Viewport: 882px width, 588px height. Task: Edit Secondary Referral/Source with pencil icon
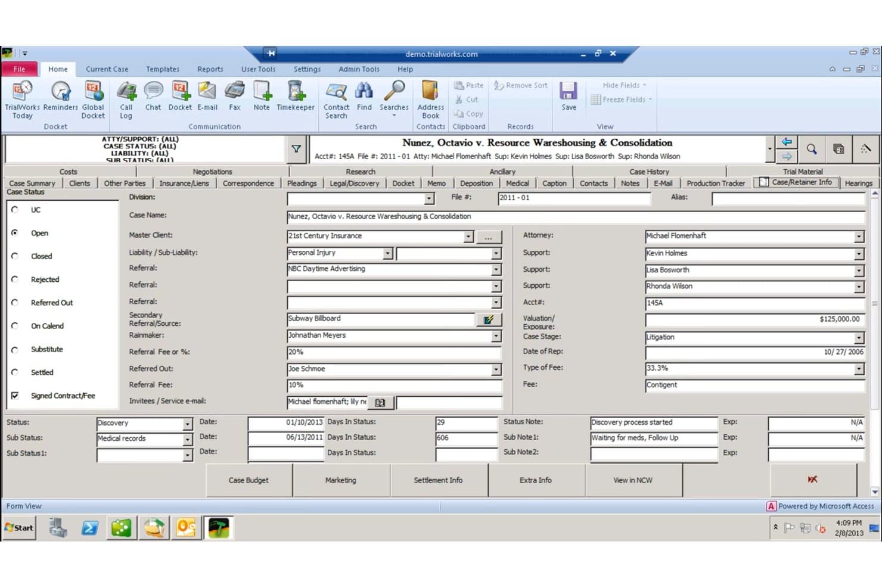(489, 319)
